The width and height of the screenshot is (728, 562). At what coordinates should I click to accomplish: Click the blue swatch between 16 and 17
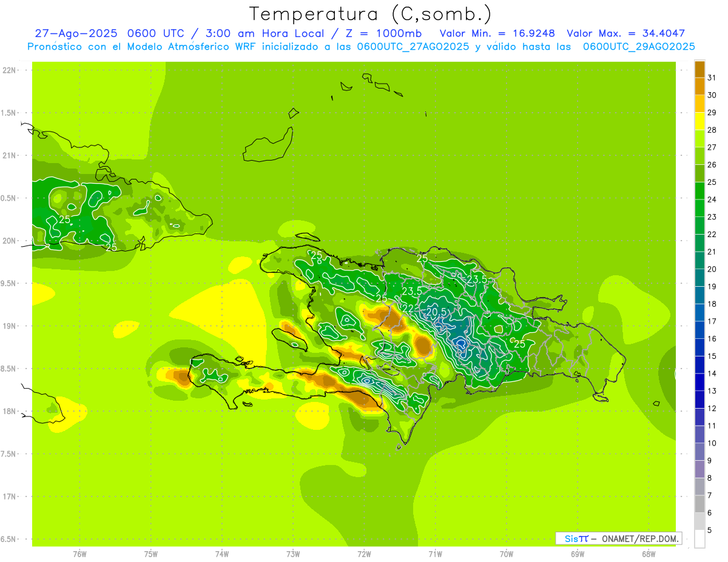pyautogui.click(x=699, y=330)
